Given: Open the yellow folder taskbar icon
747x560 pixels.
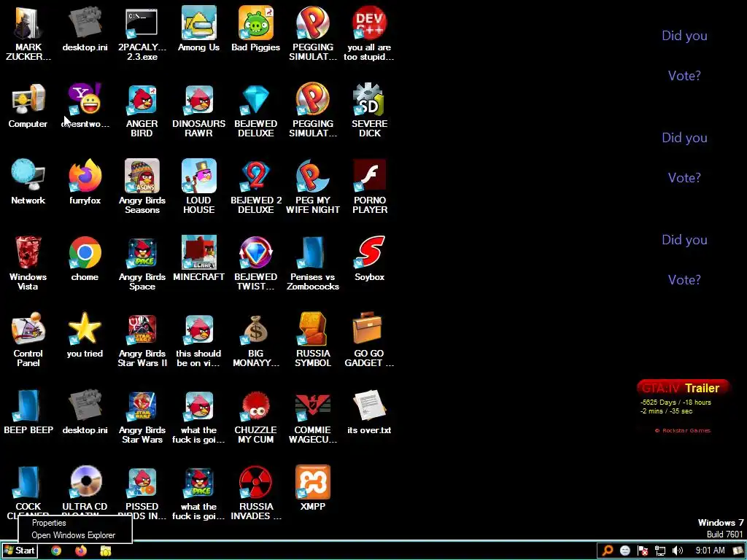Looking at the screenshot, I should coord(105,551).
